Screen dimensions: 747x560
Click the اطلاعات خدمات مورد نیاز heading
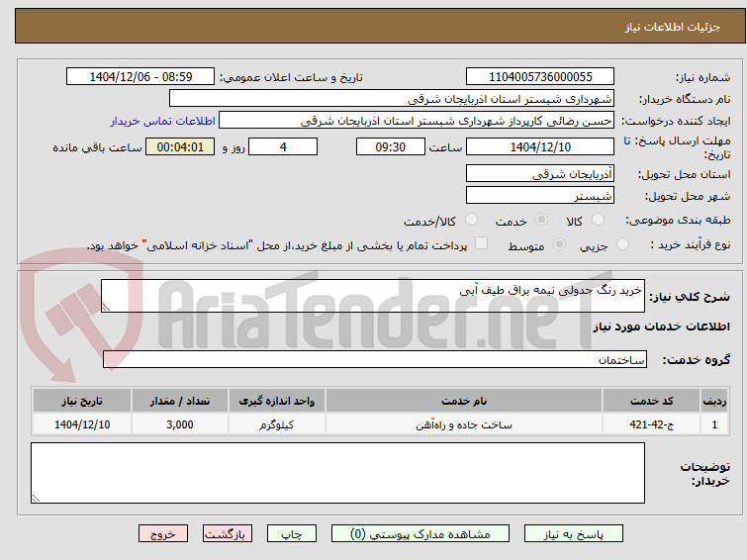click(661, 327)
